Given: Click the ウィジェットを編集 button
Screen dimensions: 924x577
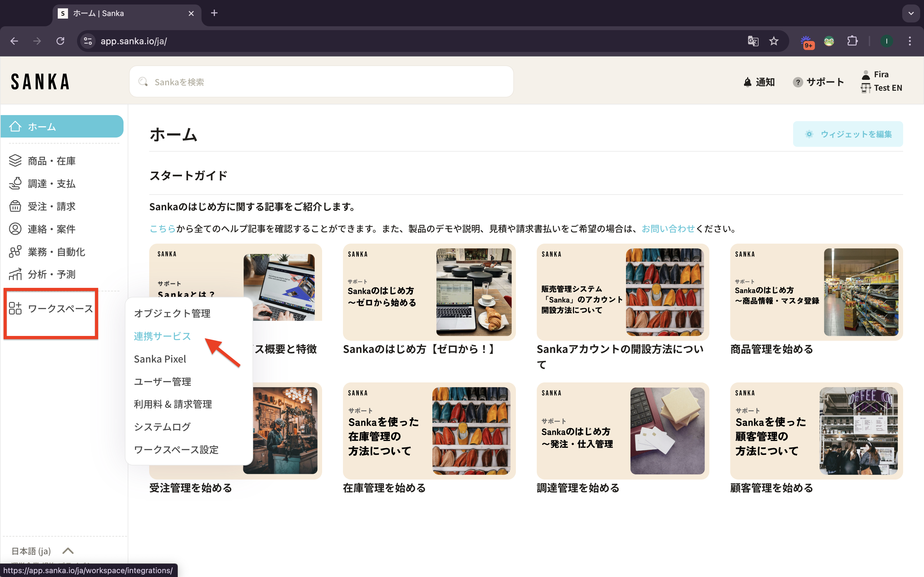Looking at the screenshot, I should (848, 134).
